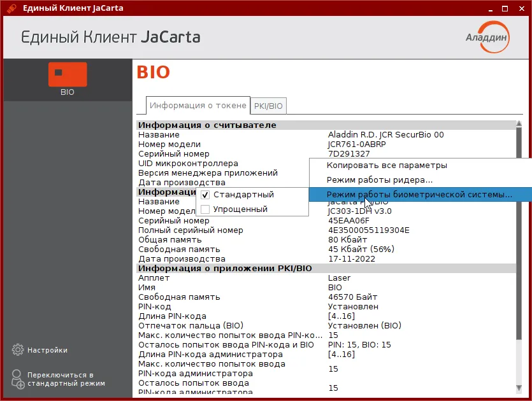532x401 pixels.
Task: Switch to Информация о токене tab
Action: click(198, 106)
